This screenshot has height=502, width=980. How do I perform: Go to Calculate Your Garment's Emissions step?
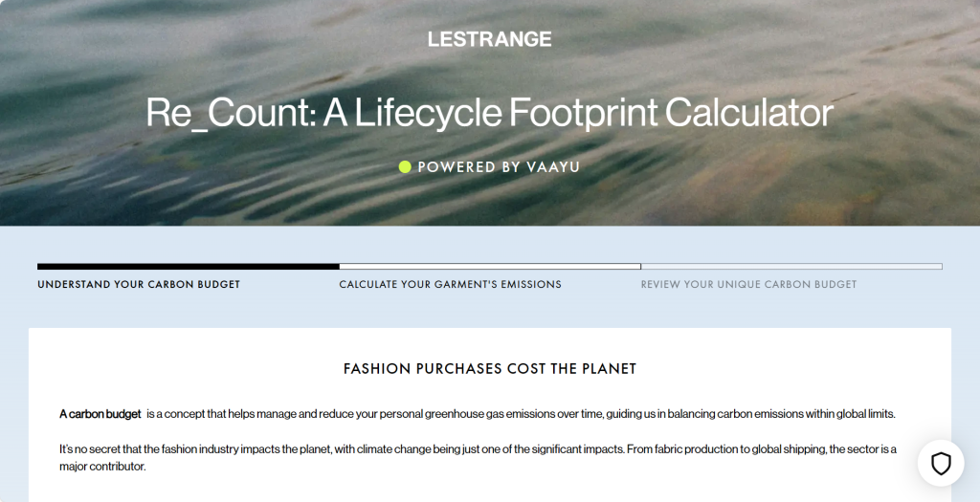[450, 284]
